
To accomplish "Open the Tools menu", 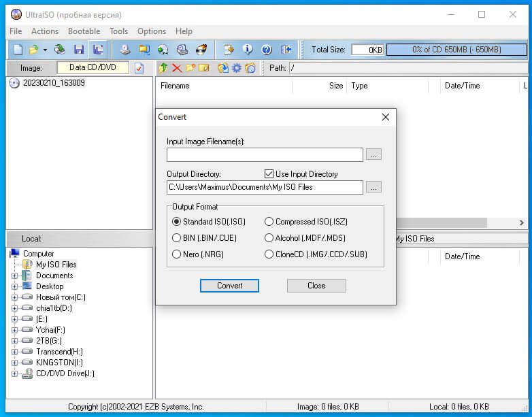I will [119, 31].
